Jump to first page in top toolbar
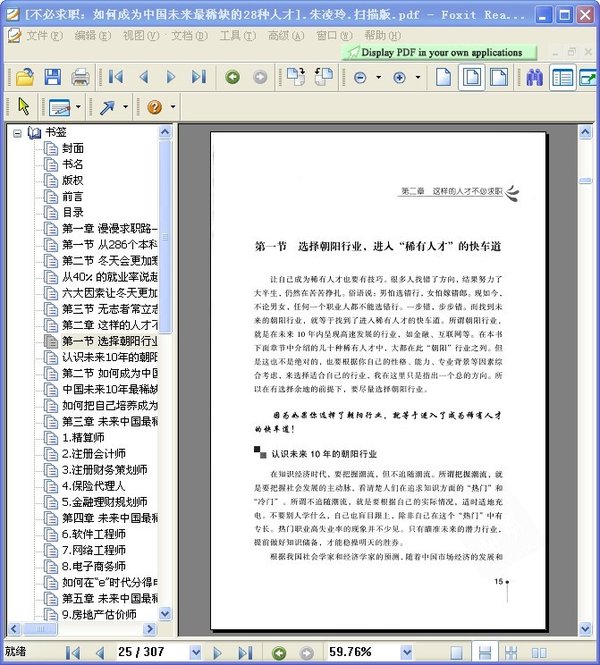 pos(116,77)
